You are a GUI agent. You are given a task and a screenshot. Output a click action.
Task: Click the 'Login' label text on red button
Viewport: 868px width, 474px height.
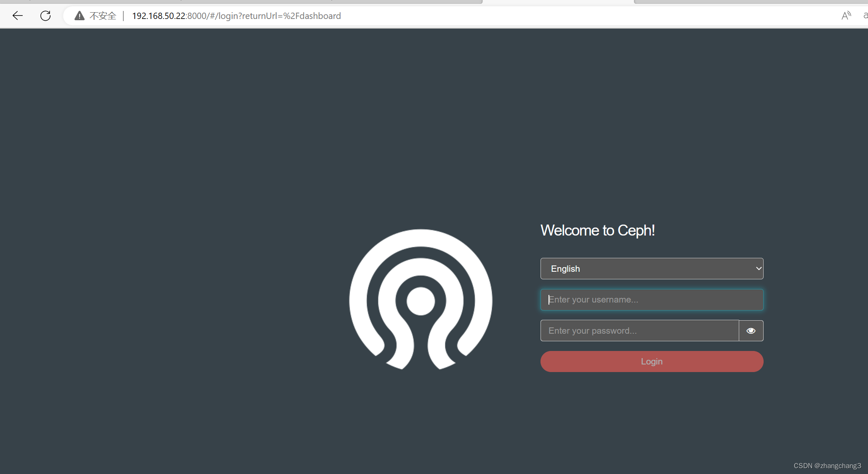(651, 362)
